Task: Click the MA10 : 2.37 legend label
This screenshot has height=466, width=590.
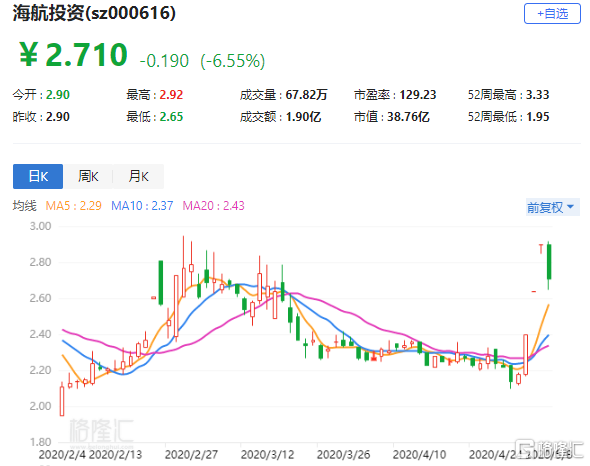Action: pos(142,206)
